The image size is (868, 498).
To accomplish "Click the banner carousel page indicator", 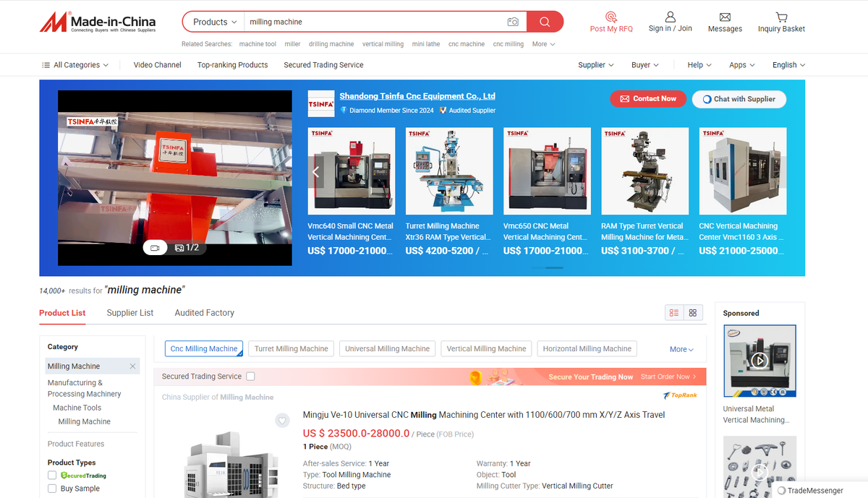I will [x=548, y=267].
